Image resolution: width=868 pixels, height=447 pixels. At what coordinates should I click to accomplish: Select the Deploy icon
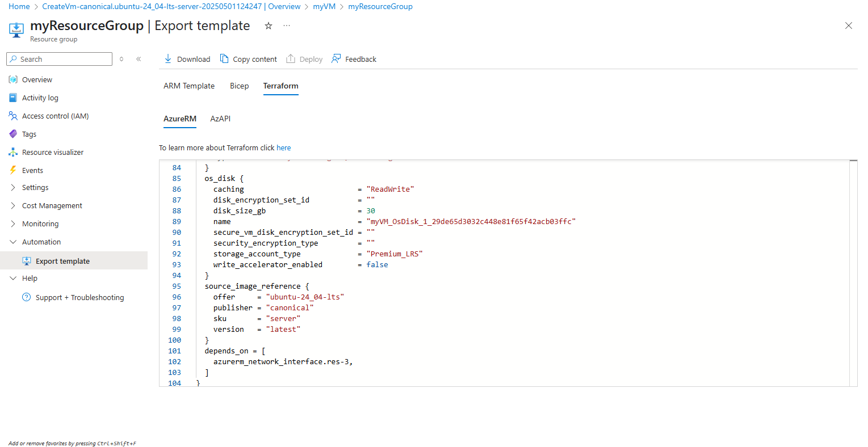coord(290,58)
